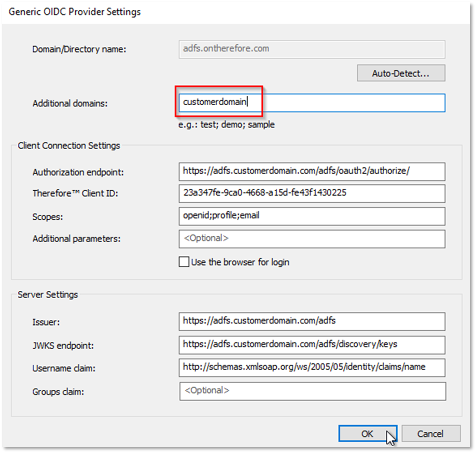Select the Username claim input field
This screenshot has width=476, height=453.
pos(311,367)
